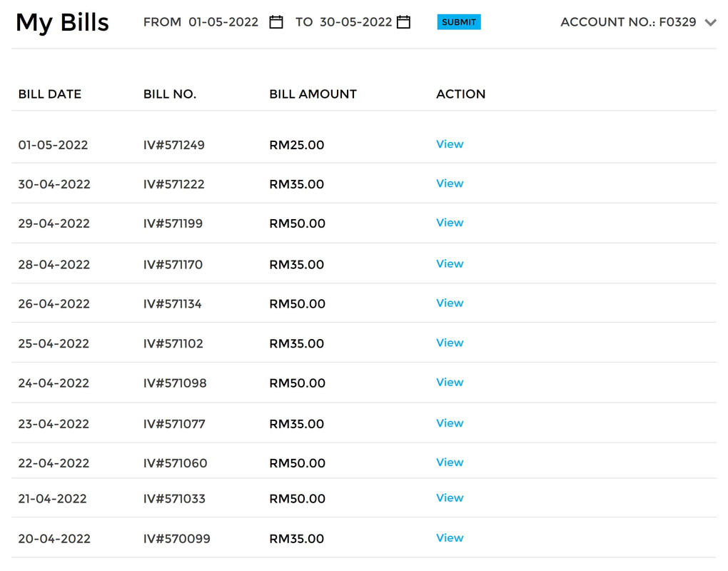
Task: Click the RM35.00 amount for IV#570099
Action: point(297,538)
